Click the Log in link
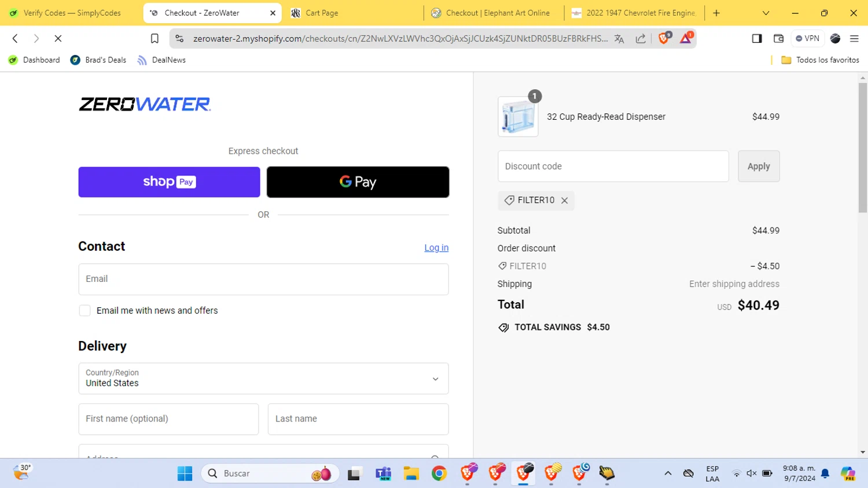 (x=436, y=248)
